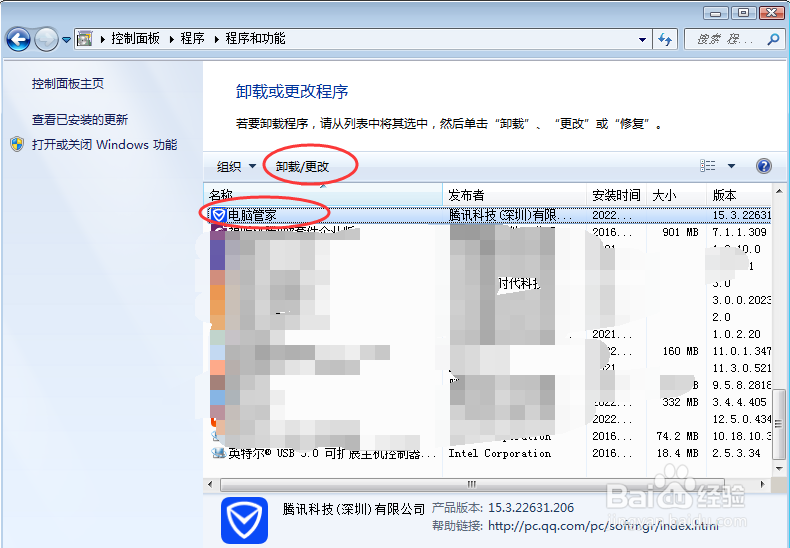This screenshot has height=548, width=790.
Task: Minimize the Control Panel window
Action: click(x=715, y=13)
